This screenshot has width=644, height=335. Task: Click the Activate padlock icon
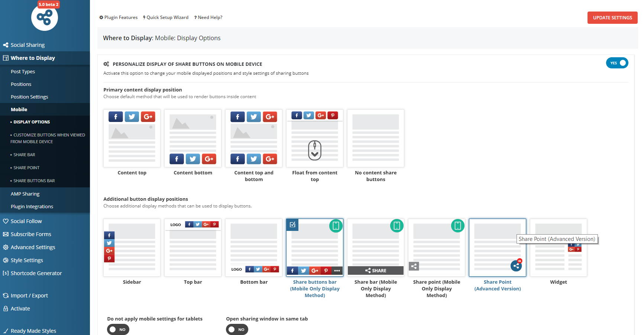[6, 308]
